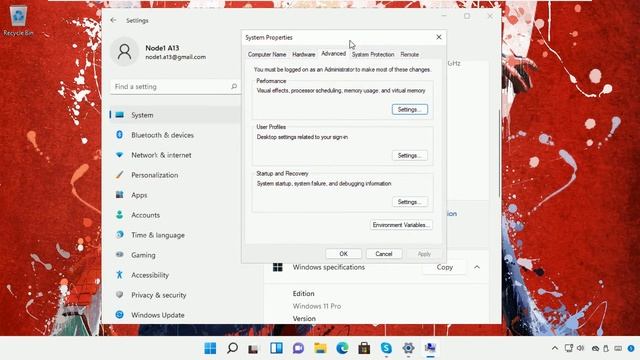
Task: Open the Windows Start button on the taskbar
Action: [210, 348]
